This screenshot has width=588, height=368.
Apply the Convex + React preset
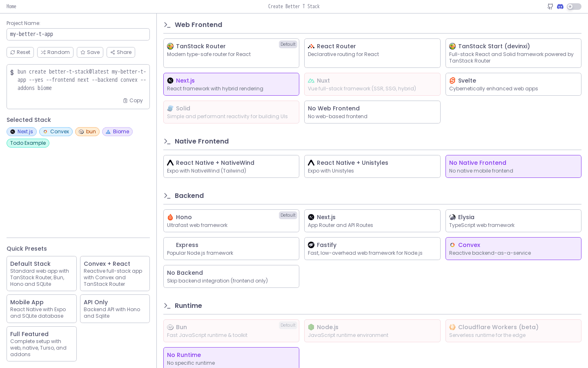tap(115, 274)
